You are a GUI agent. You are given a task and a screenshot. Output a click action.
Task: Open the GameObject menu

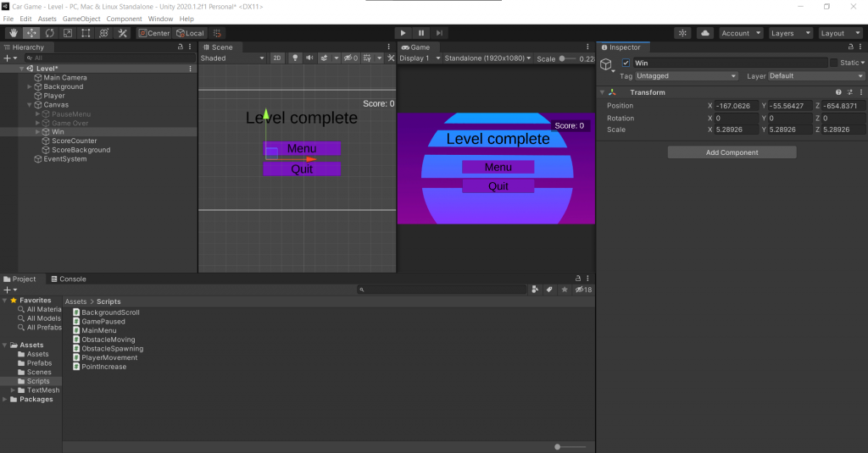pyautogui.click(x=81, y=19)
